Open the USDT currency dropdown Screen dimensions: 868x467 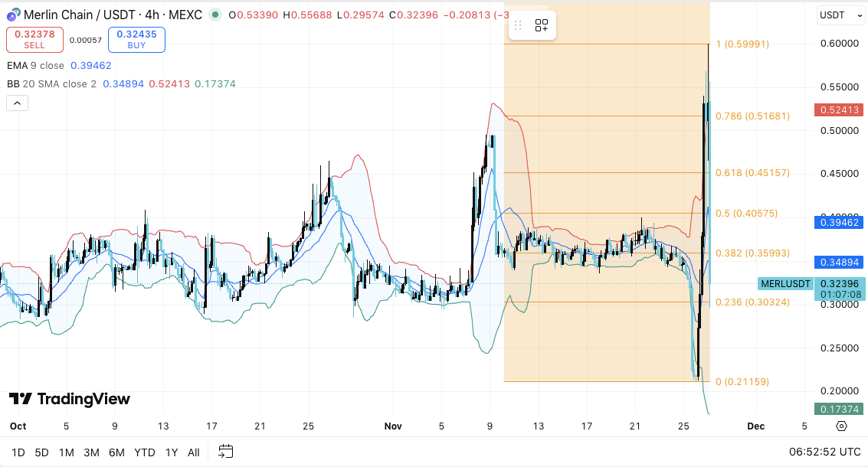coord(841,15)
